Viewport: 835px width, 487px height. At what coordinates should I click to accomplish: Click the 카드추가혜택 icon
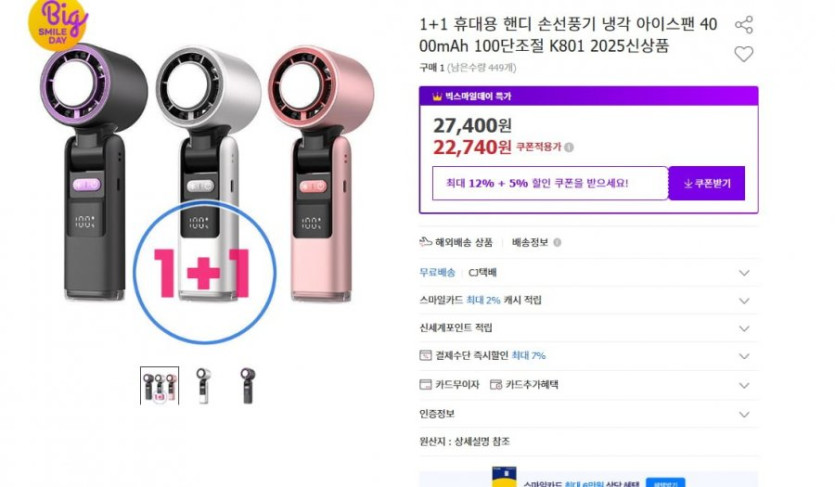[496, 384]
